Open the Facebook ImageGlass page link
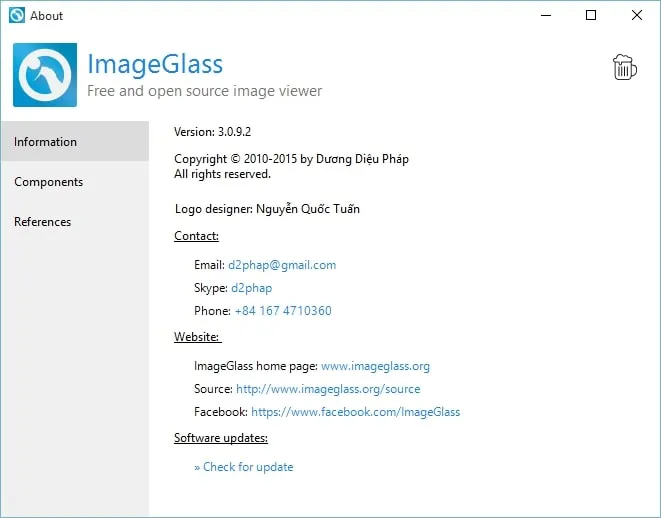 (x=355, y=412)
